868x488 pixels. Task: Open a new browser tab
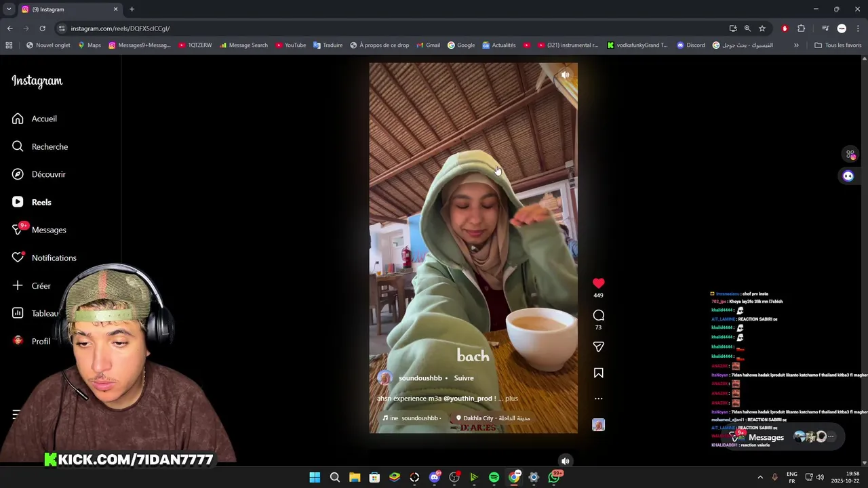(132, 9)
